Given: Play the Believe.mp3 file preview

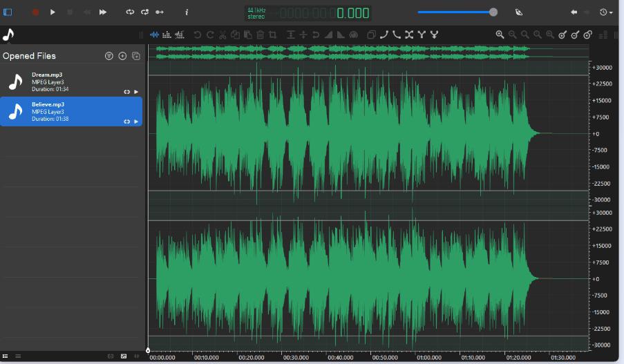Looking at the screenshot, I should [x=136, y=122].
